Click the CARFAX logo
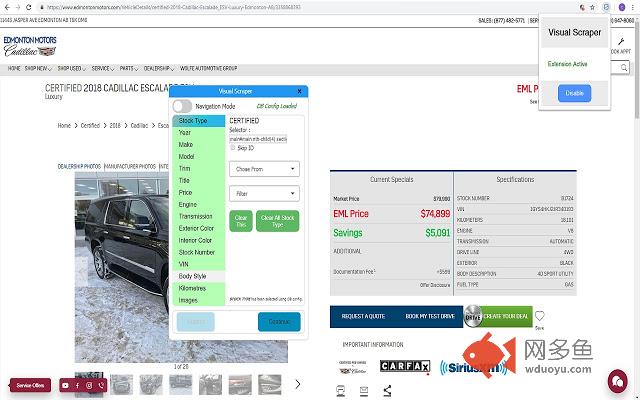640x400 pixels. point(405,367)
